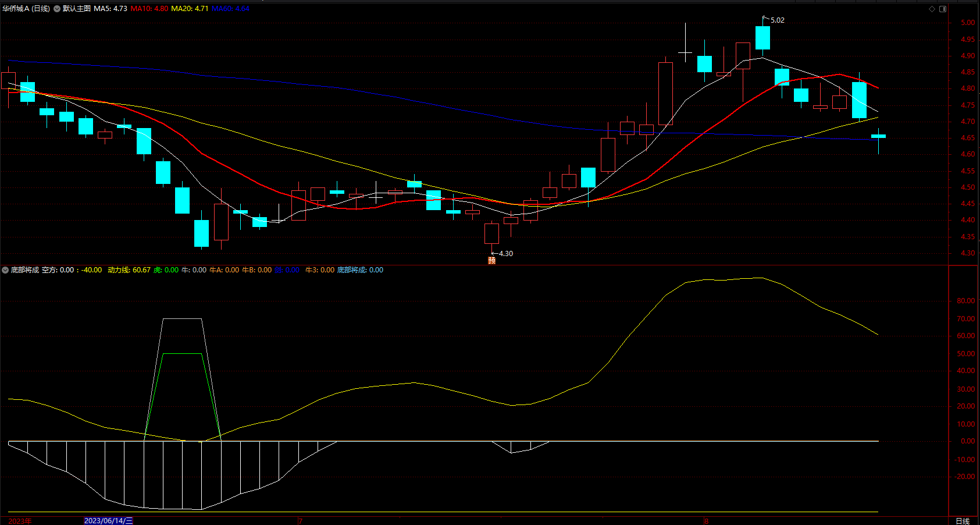
Task: Click the 0.00 indicator axis label
Action: (x=968, y=441)
